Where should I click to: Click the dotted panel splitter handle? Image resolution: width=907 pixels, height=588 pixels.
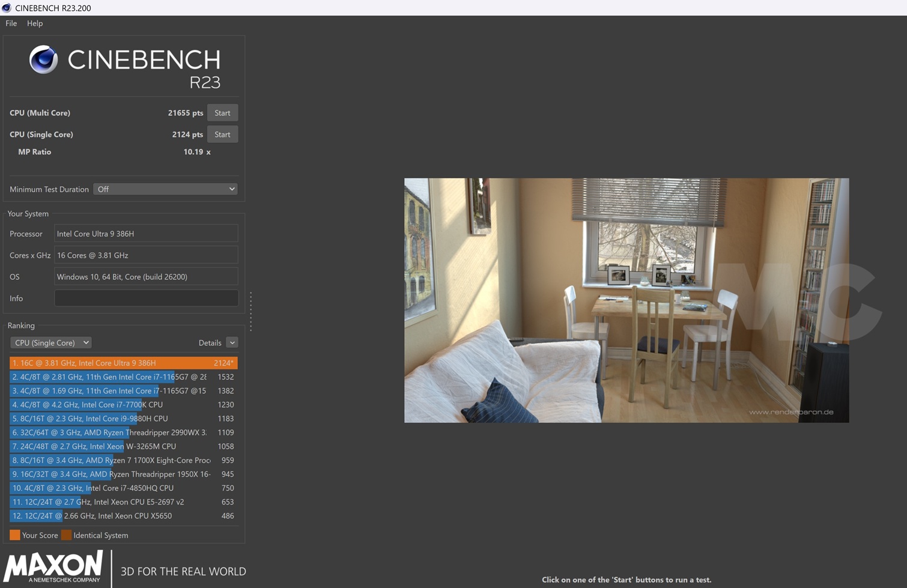(x=250, y=311)
